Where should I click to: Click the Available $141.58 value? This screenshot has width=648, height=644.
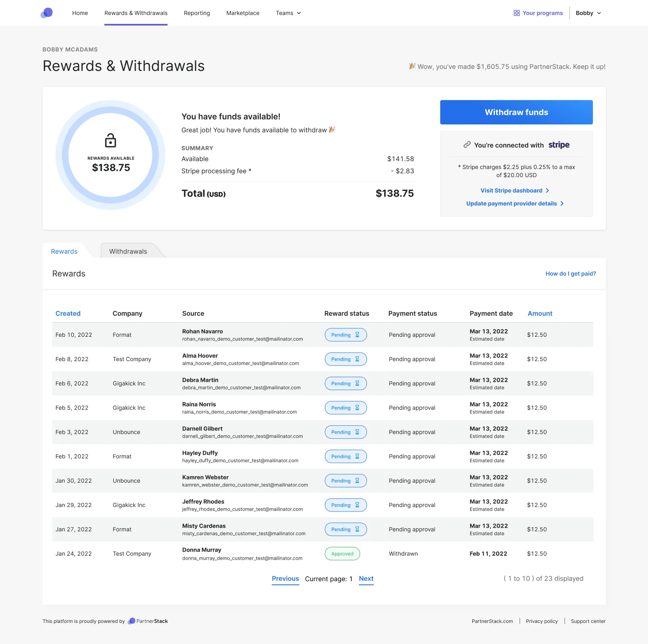tap(401, 159)
